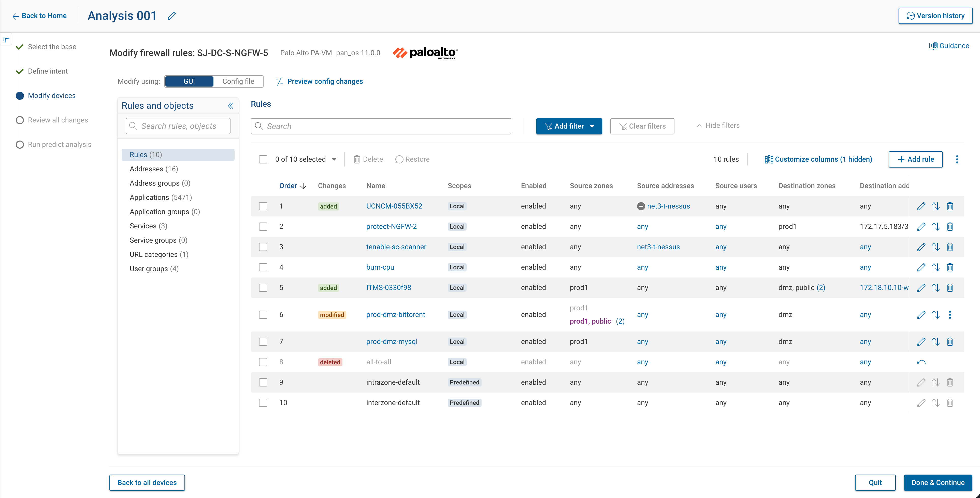Open the Add filter dropdown

(569, 126)
